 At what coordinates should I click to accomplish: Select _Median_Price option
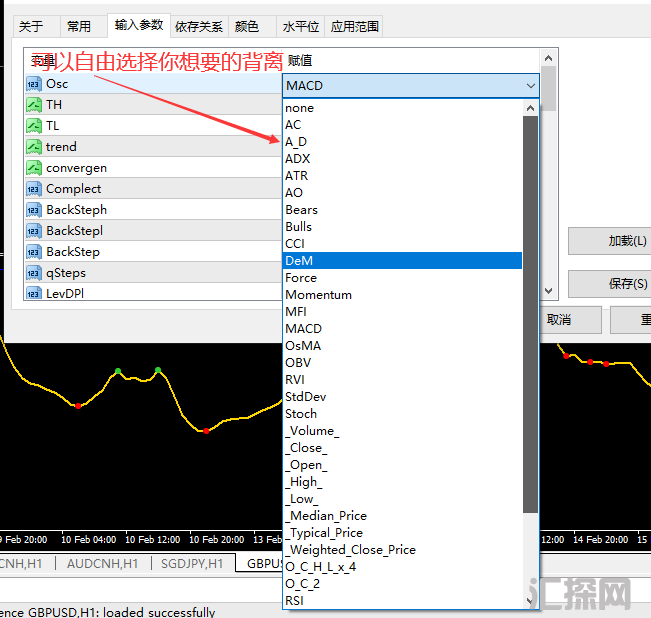pyautogui.click(x=402, y=516)
